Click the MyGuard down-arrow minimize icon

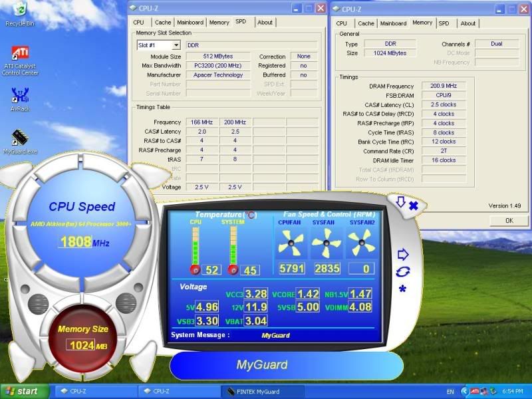[x=400, y=201]
